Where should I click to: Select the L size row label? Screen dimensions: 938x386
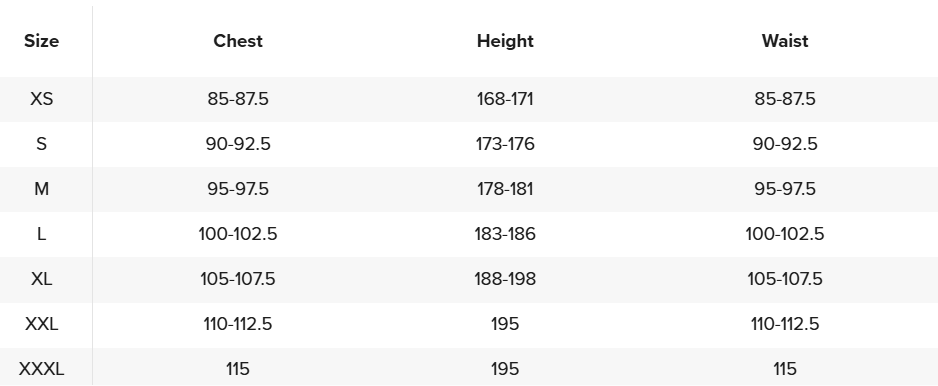[x=41, y=234]
